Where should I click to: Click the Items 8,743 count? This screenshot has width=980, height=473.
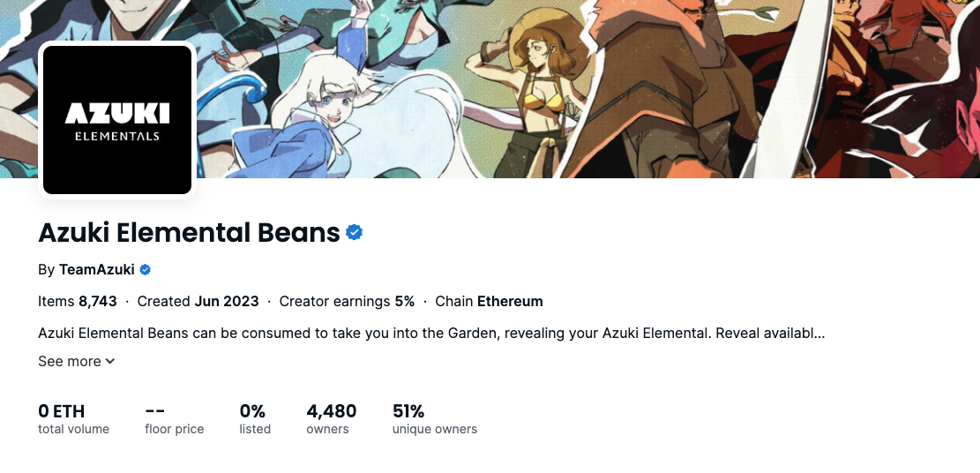click(x=78, y=301)
